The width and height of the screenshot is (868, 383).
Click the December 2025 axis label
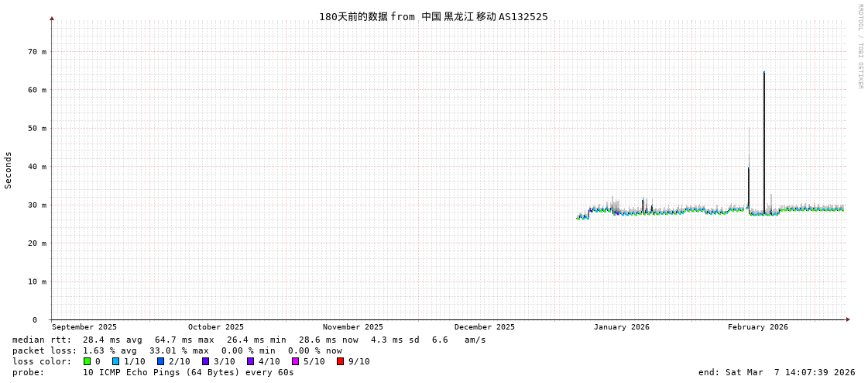click(x=484, y=327)
